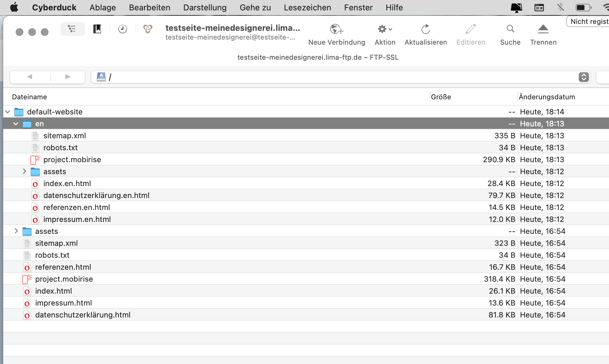
Task: Collapse the default-website folder
Action: click(x=8, y=112)
